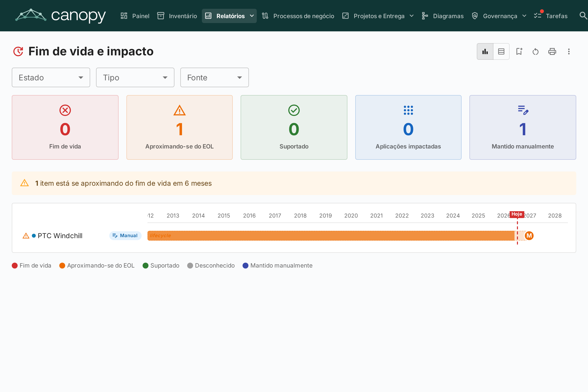Open the more options kebab menu
Image resolution: width=588 pixels, height=392 pixels.
[x=569, y=51]
